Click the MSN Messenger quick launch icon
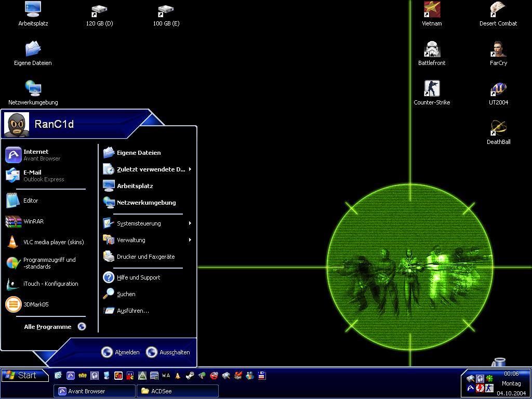Image resolution: width=532 pixels, height=399 pixels. (x=250, y=376)
